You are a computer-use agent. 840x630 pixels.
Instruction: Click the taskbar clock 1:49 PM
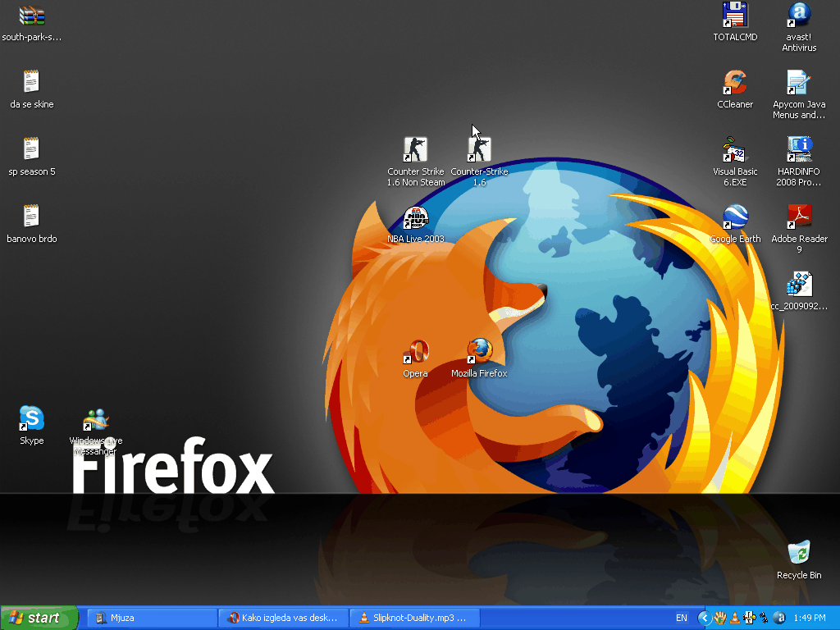coord(810,618)
